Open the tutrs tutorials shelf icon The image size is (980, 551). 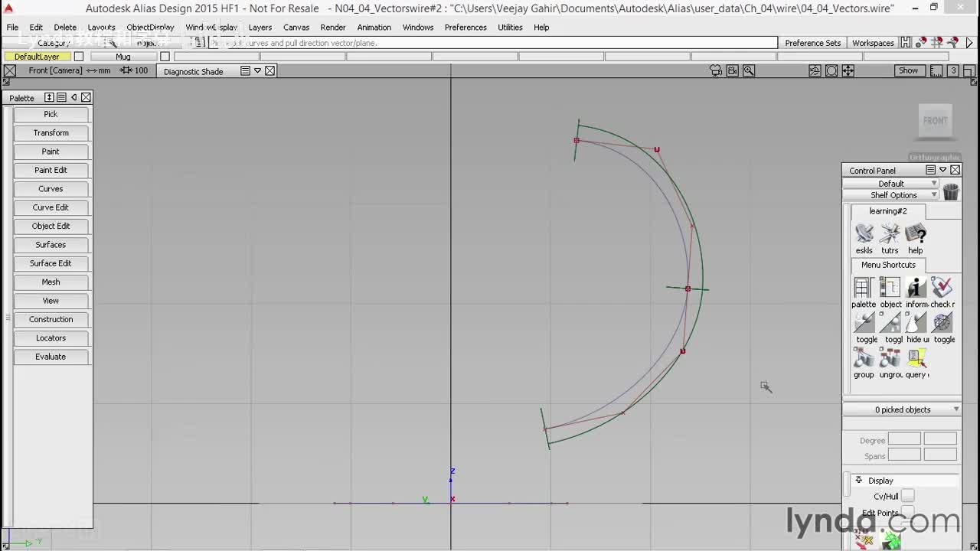click(890, 233)
